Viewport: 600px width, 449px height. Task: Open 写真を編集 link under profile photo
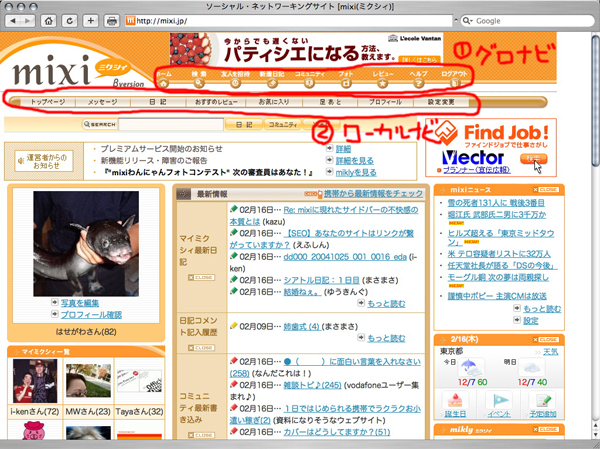tap(80, 303)
